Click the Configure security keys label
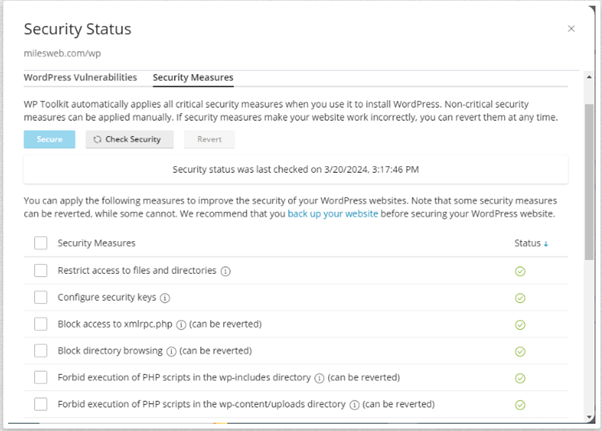 (107, 297)
